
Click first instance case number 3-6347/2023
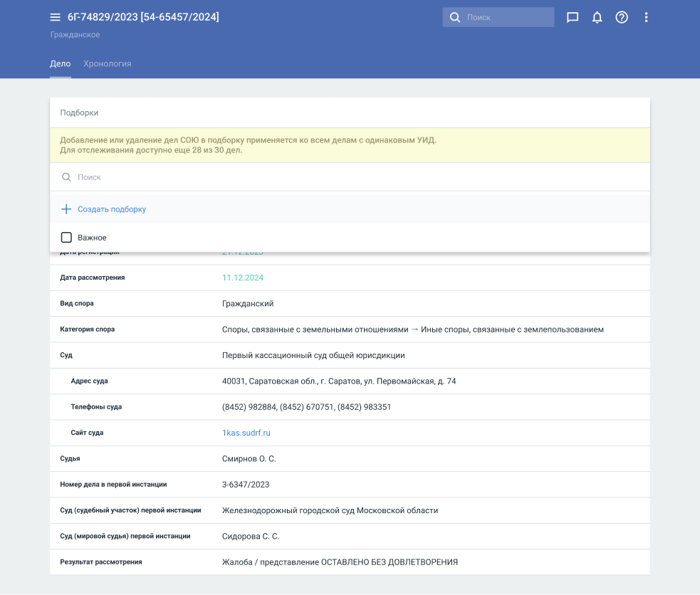pyautogui.click(x=246, y=485)
